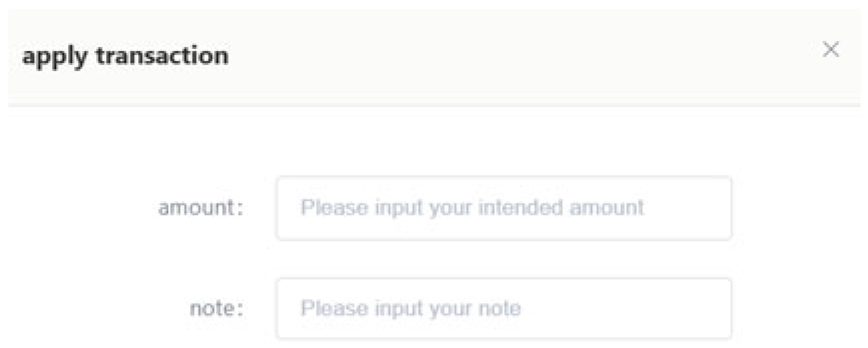Click the 'intended amount' placeholder text
The width and height of the screenshot is (868, 348).
(x=561, y=207)
